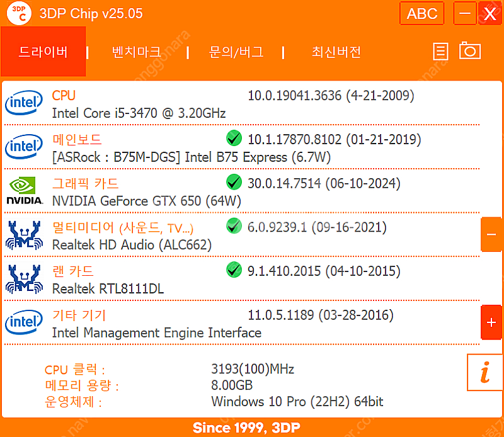This screenshot has width=504, height=437.
Task: Click the green checkmark in 멀티미디어 row
Action: [234, 226]
